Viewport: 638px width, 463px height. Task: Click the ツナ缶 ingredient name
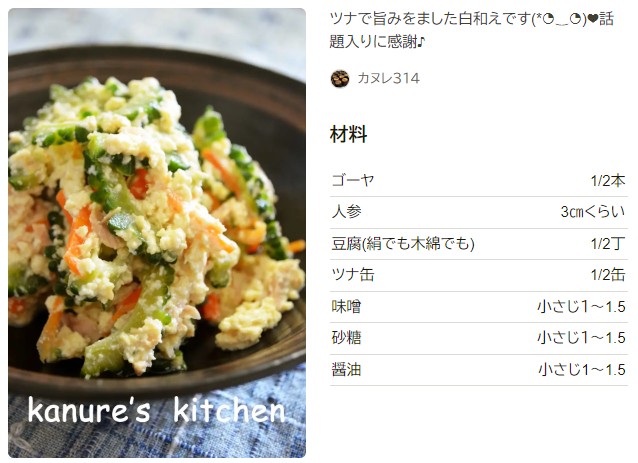click(353, 275)
